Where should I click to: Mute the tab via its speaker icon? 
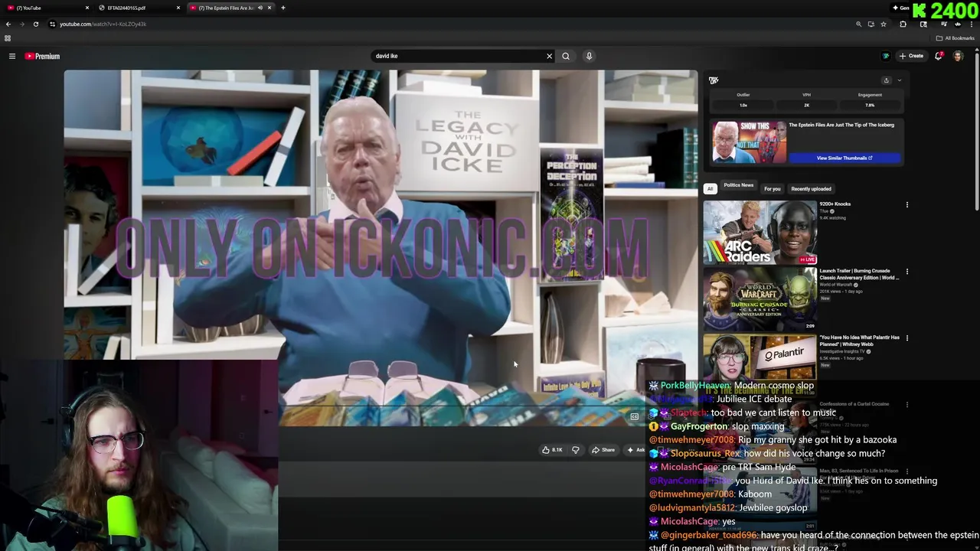(x=260, y=8)
